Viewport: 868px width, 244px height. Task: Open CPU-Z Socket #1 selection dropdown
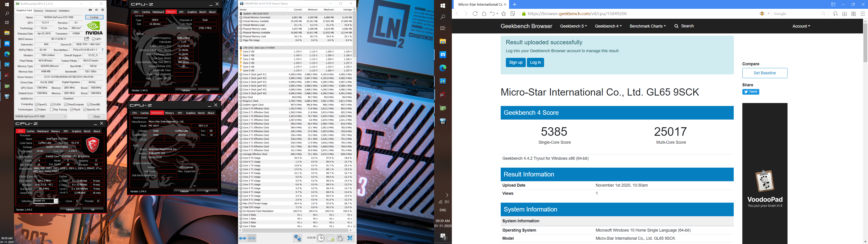[46, 201]
